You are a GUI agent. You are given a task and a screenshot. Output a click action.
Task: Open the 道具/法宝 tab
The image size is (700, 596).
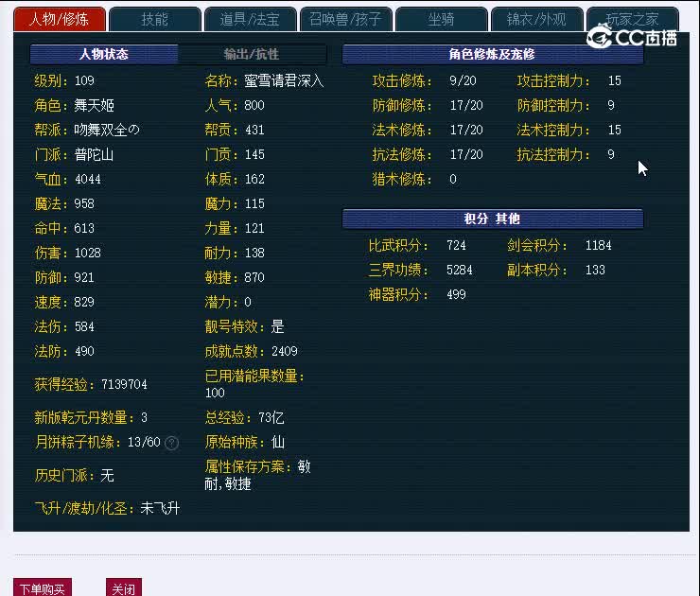pyautogui.click(x=251, y=19)
